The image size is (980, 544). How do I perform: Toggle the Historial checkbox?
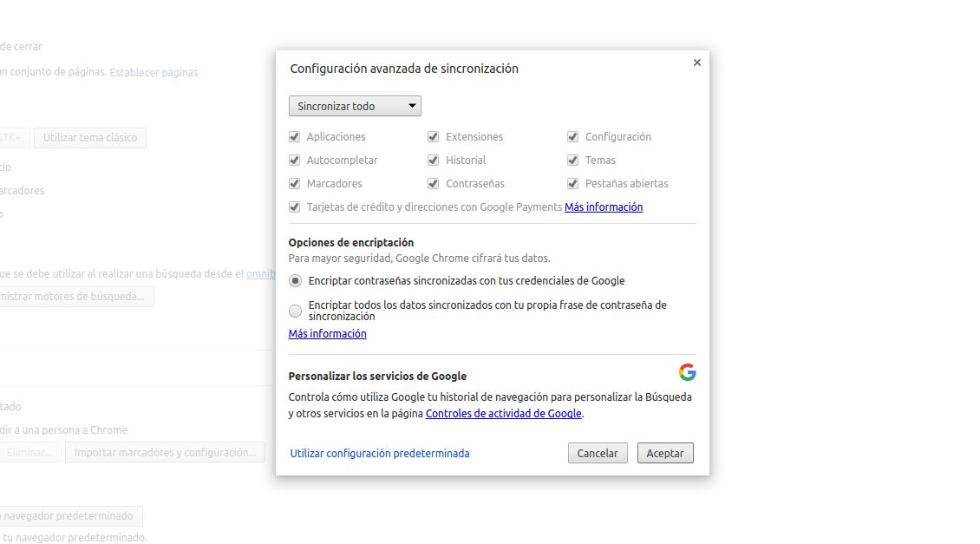click(434, 161)
